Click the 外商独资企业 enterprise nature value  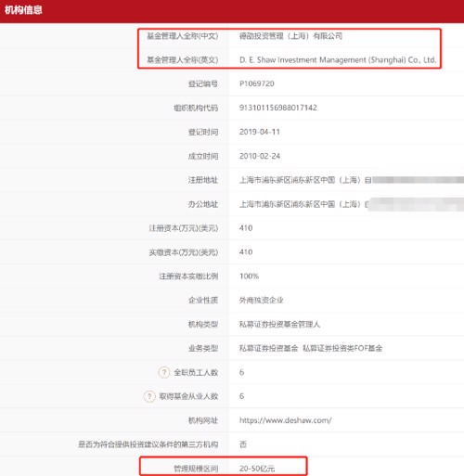pos(261,300)
